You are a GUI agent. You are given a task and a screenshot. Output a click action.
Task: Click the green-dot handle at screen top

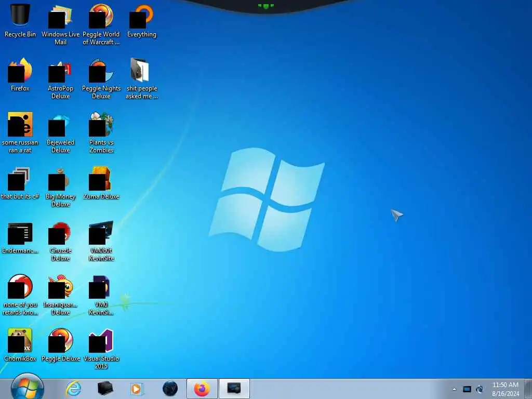click(x=265, y=6)
